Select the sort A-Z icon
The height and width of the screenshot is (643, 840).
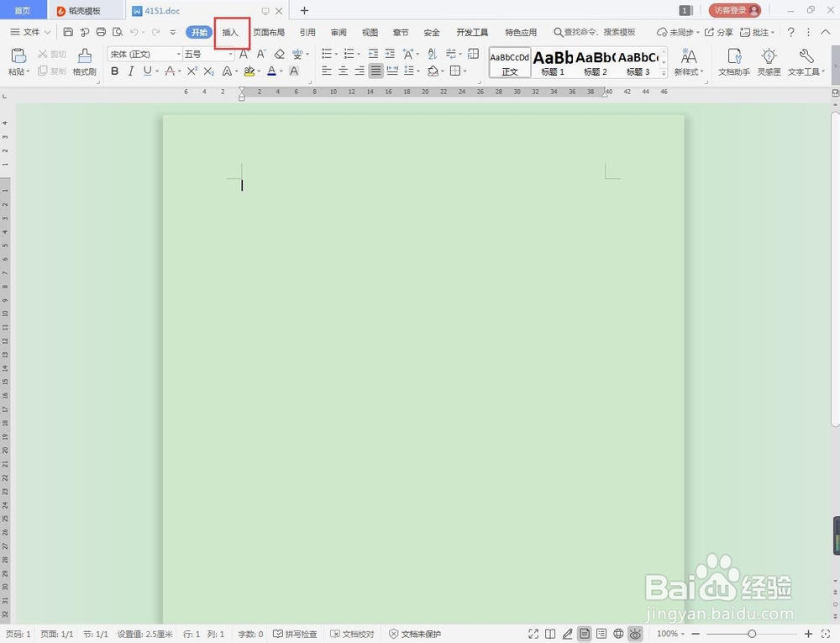pos(433,53)
